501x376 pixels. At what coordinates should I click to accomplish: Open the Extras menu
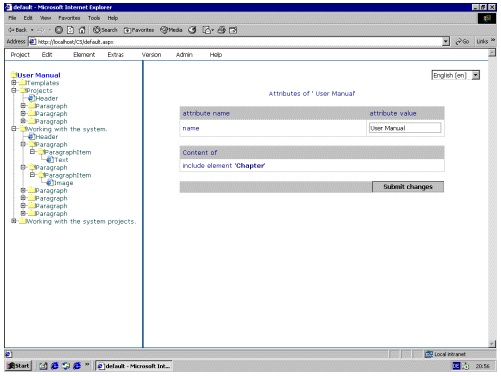click(115, 55)
